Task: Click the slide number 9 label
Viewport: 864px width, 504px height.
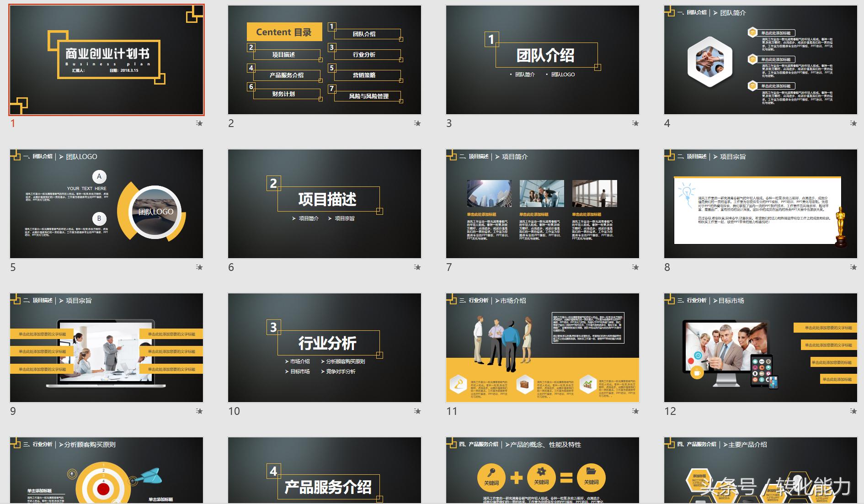Action: 13,411
